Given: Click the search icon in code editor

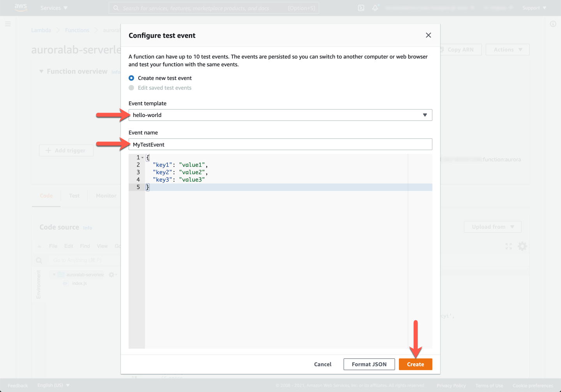Looking at the screenshot, I should coord(39,260).
